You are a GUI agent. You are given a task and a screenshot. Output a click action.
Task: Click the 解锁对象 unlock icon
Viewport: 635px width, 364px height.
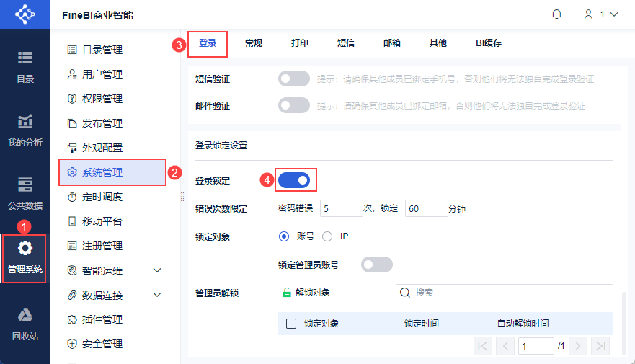click(287, 293)
